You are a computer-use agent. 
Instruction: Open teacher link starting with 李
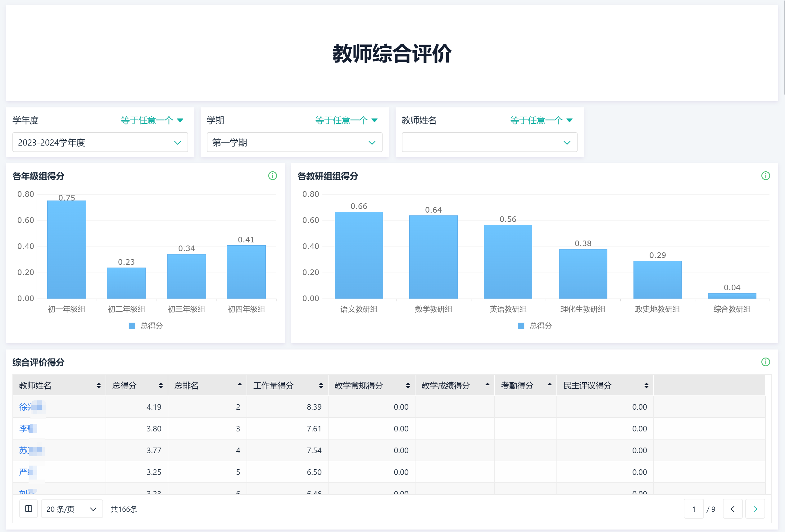pos(28,428)
